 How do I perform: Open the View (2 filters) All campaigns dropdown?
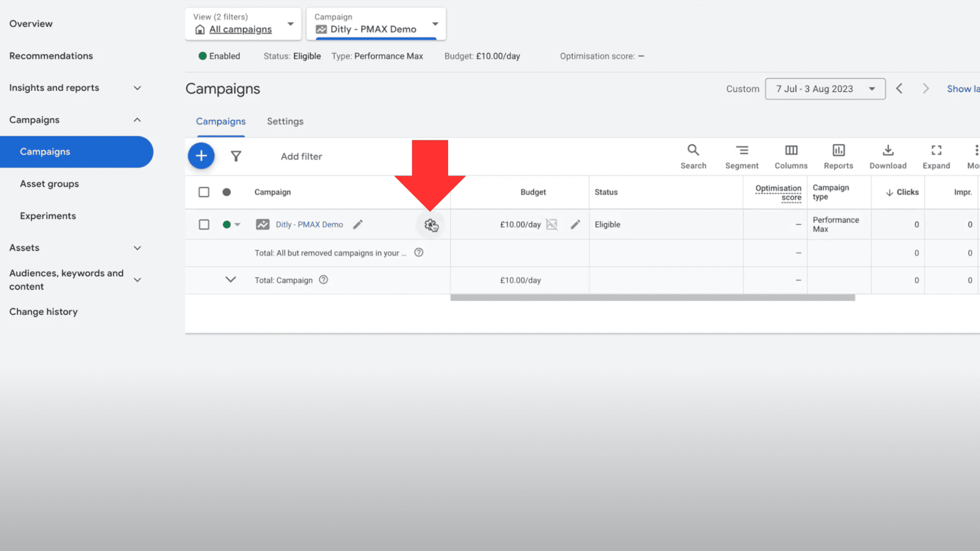pyautogui.click(x=243, y=23)
